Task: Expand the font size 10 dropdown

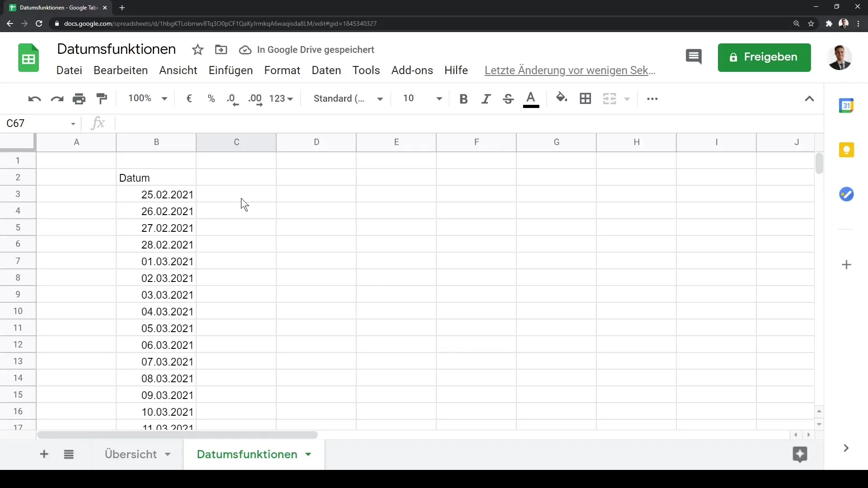Action: pos(439,99)
